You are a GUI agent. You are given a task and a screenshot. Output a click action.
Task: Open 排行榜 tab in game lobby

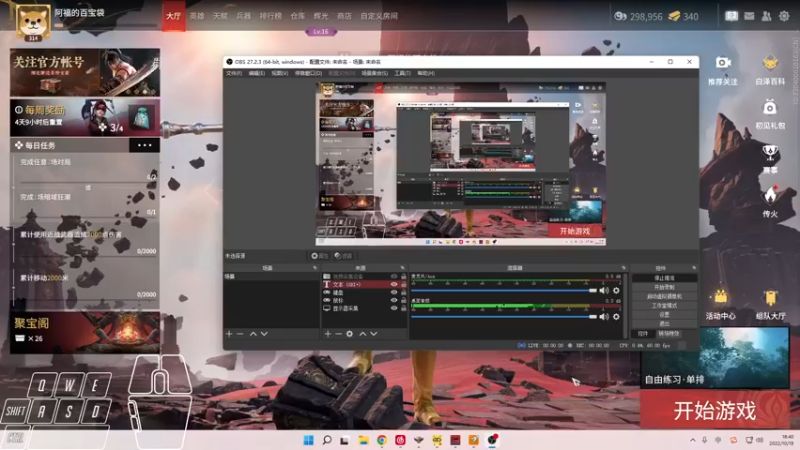tap(270, 16)
